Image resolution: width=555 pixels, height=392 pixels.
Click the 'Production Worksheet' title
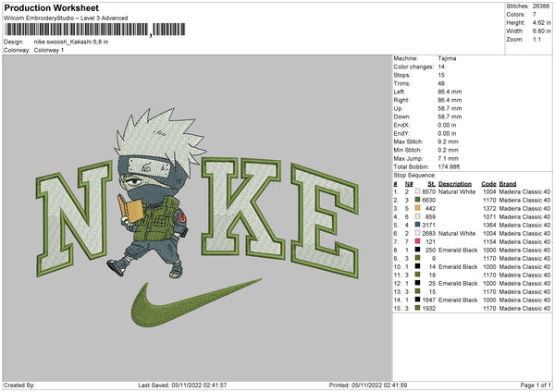pyautogui.click(x=51, y=7)
